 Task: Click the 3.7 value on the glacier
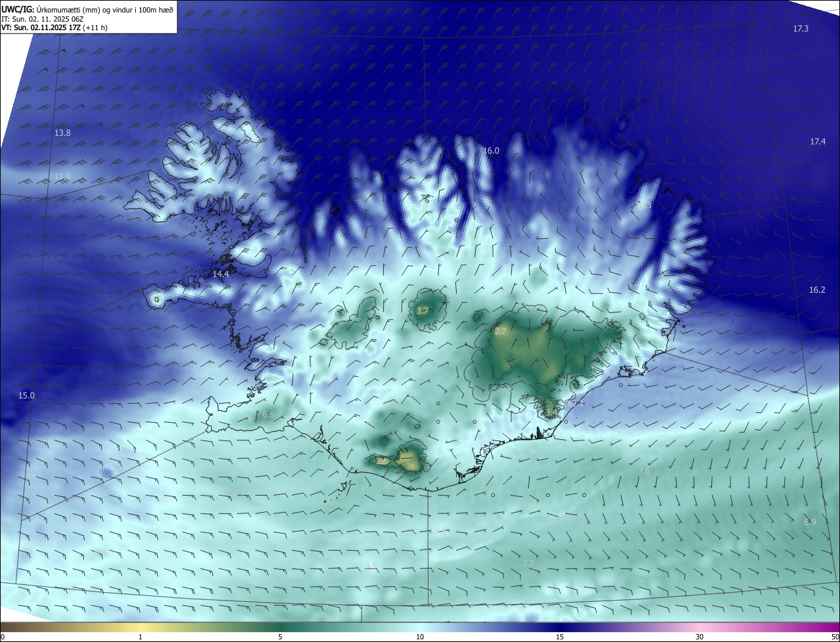[x=423, y=311]
